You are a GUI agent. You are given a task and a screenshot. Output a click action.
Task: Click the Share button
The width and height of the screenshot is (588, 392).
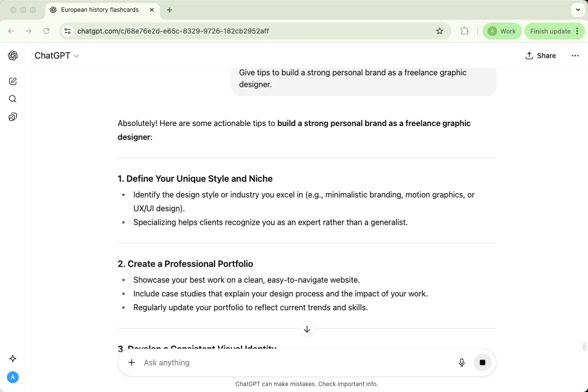(x=541, y=56)
